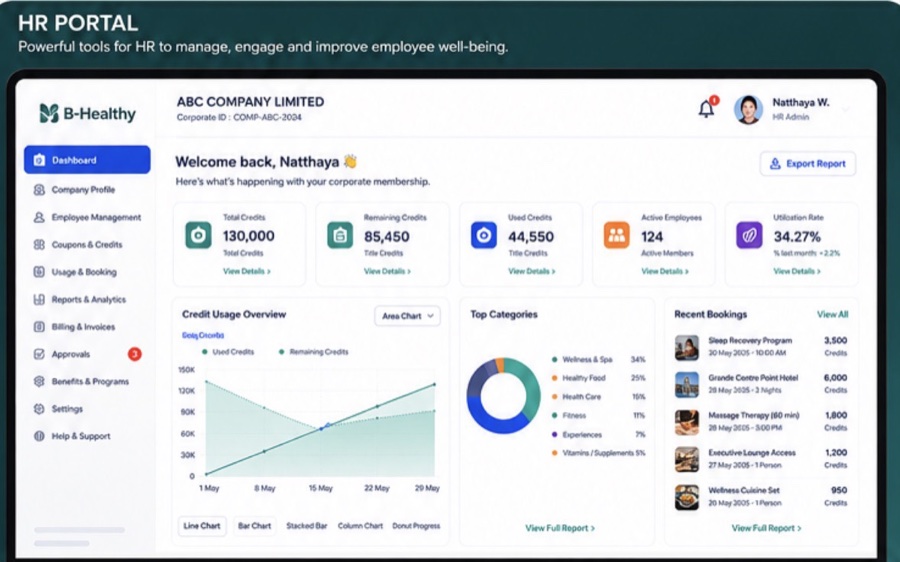Click the Active Employees card icon

pyautogui.click(x=616, y=235)
